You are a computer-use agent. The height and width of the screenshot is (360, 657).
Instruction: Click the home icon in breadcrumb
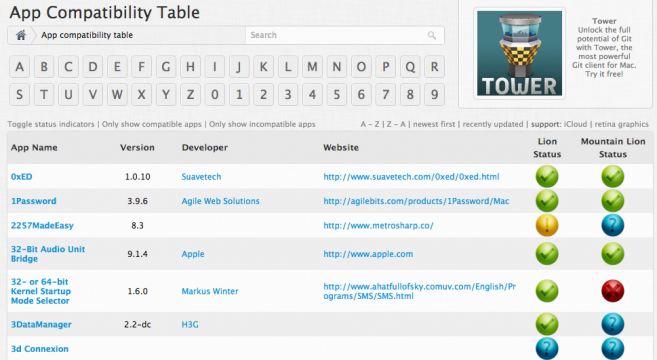pyautogui.click(x=21, y=35)
